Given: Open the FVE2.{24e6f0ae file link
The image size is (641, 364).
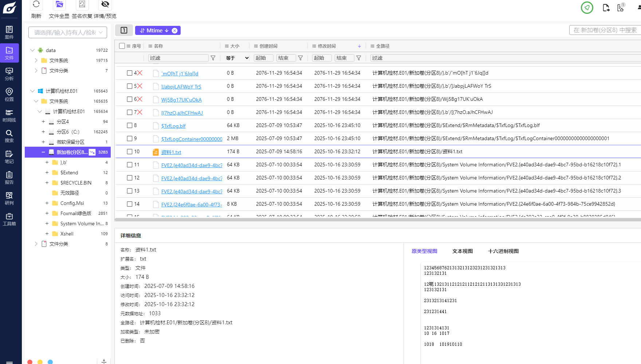Looking at the screenshot, I should (x=192, y=205).
